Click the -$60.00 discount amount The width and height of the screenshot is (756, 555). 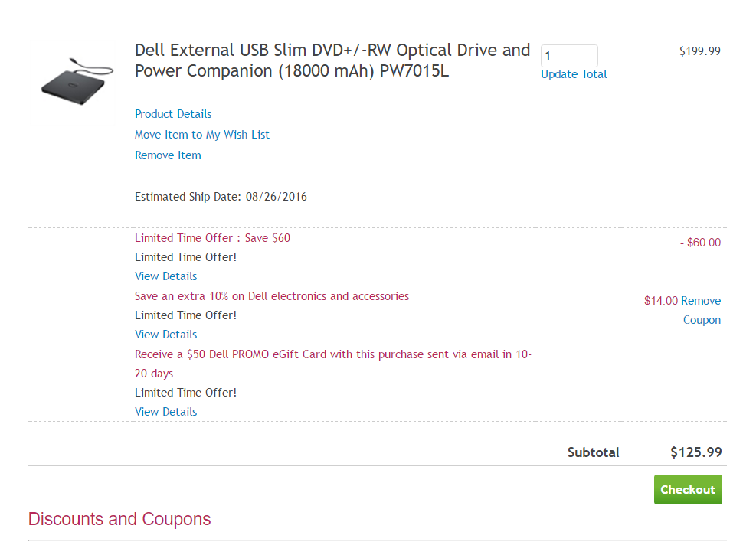(700, 242)
